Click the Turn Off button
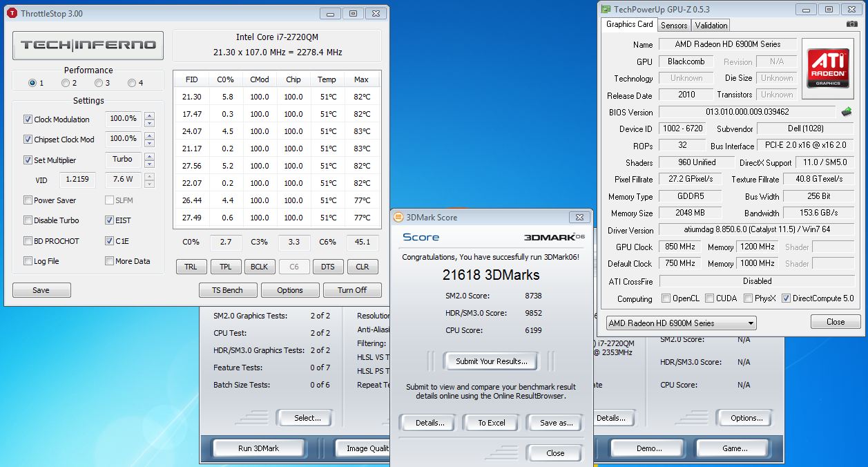This screenshot has width=868, height=467. [352, 290]
